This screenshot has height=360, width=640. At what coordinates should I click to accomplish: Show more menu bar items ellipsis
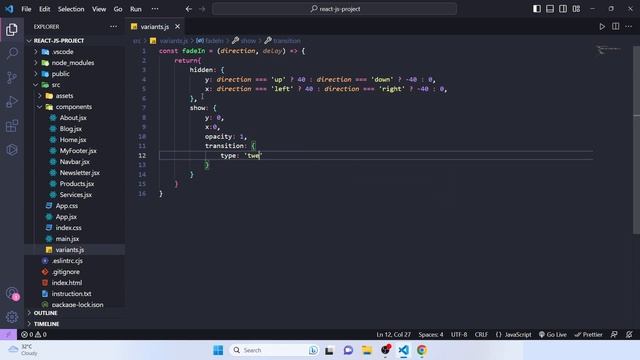[155, 9]
